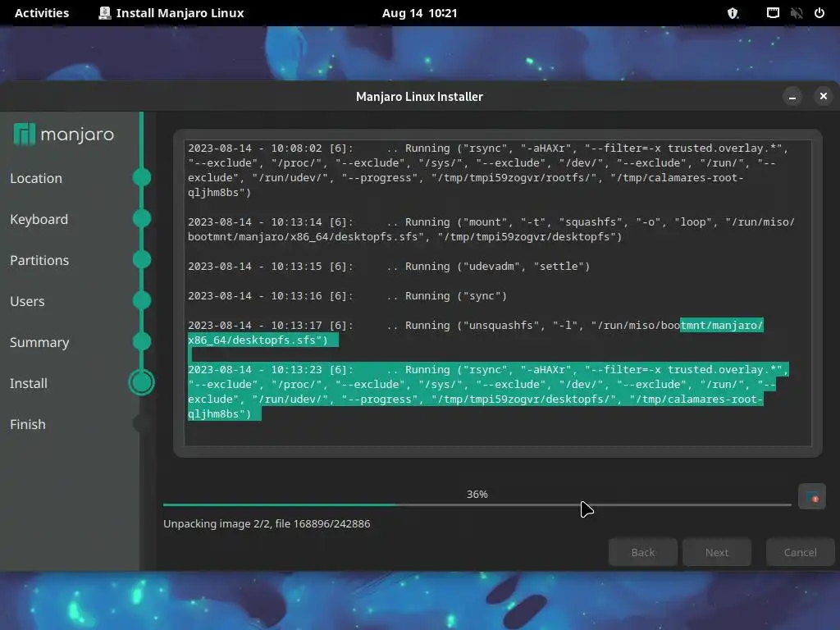Select the Location step
Image resolution: width=840 pixels, height=630 pixels.
point(36,178)
